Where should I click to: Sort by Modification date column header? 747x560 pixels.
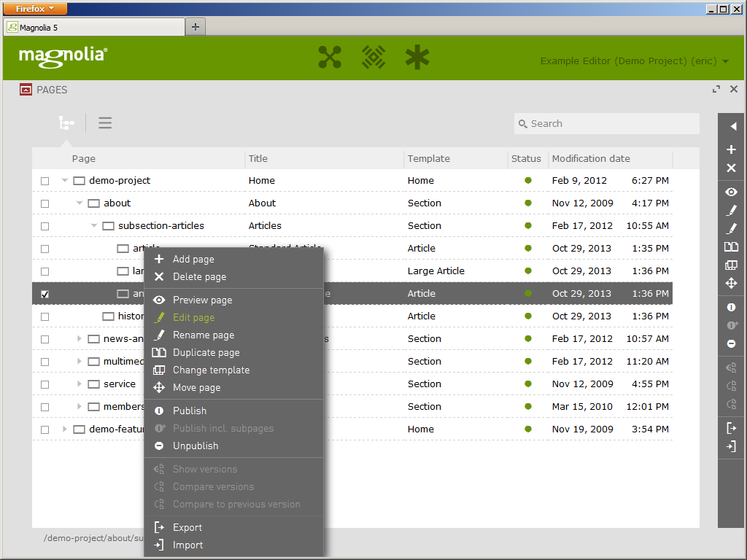[591, 158]
